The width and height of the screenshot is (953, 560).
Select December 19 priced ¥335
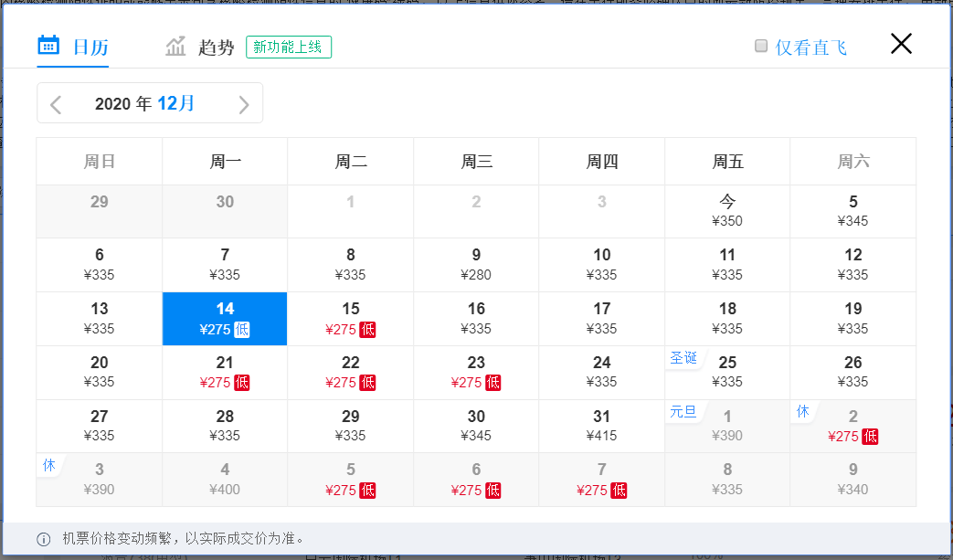tap(853, 319)
